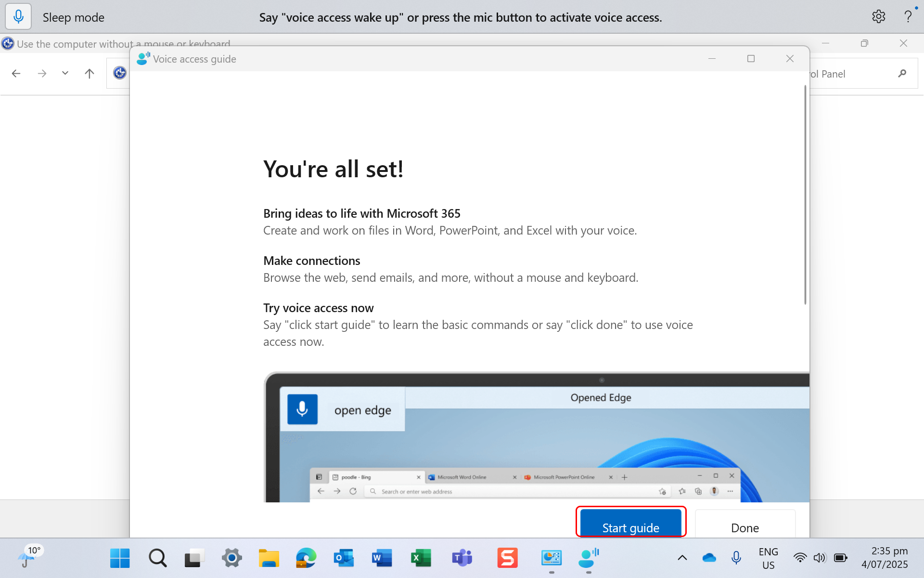Open Wi-Fi network tray icon
Viewport: 924px width, 578px height.
click(x=800, y=558)
